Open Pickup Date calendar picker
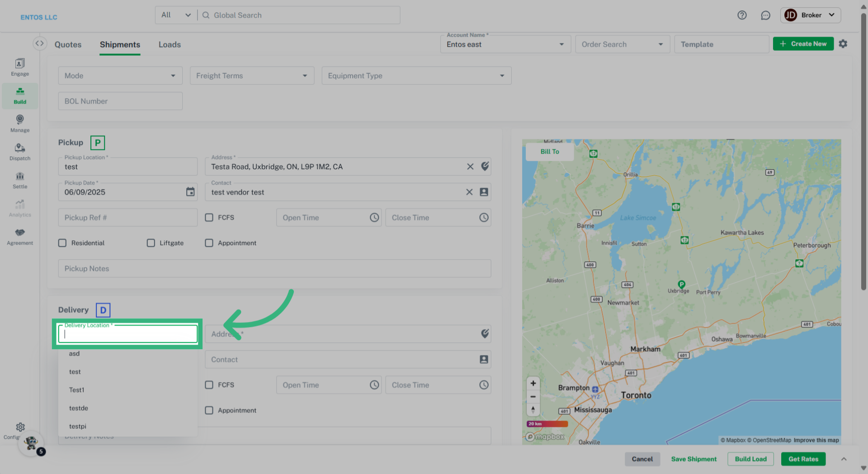This screenshot has height=474, width=868. [190, 192]
